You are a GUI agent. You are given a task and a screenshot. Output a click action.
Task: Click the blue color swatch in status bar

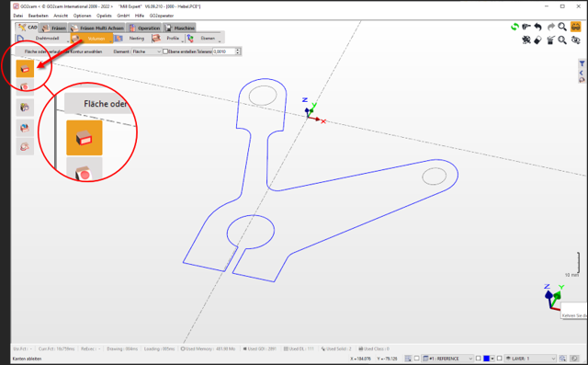pos(486,359)
